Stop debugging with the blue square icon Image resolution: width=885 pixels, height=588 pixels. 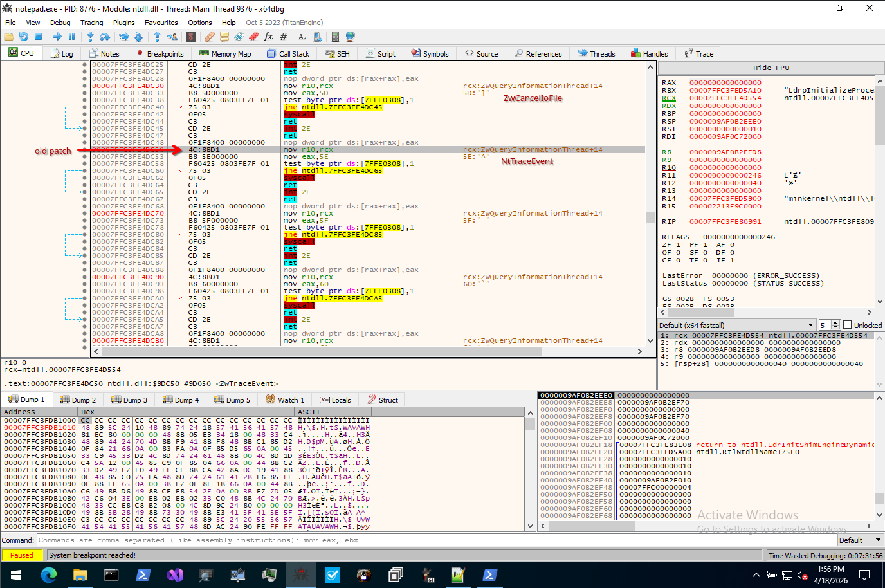[x=38, y=37]
